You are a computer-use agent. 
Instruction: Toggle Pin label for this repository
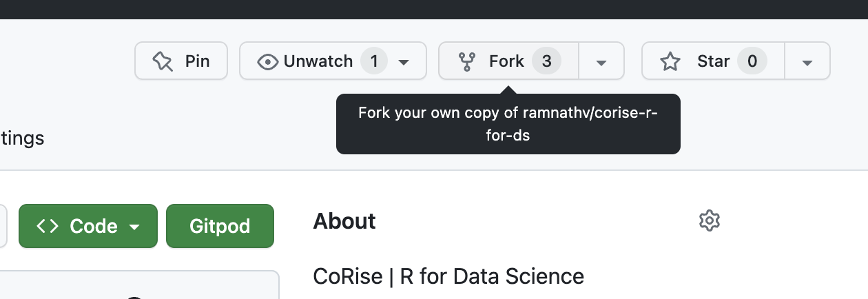pos(197,61)
